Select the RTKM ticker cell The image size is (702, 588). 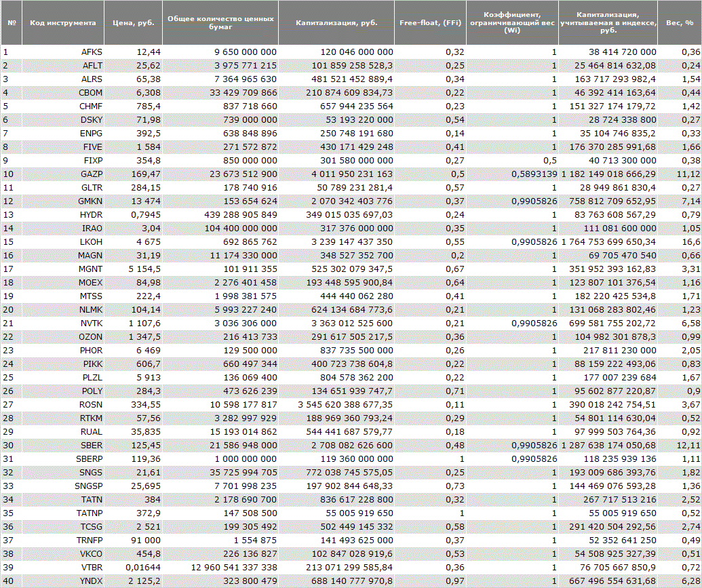(63, 418)
